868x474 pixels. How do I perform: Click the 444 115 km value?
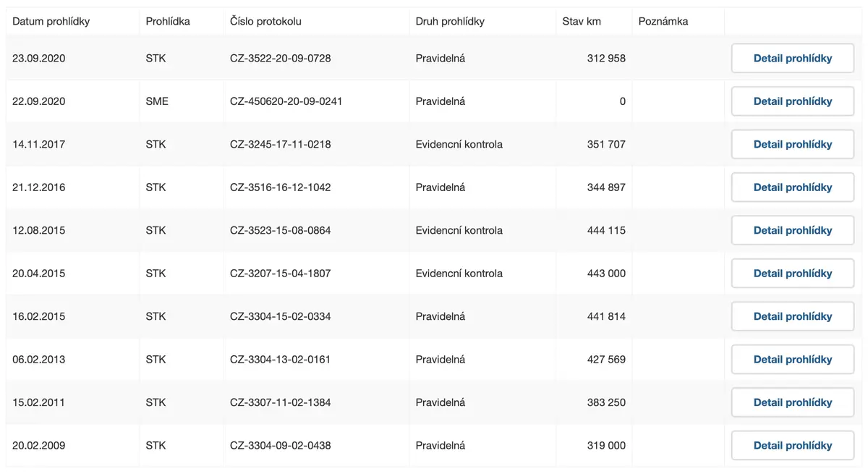pos(606,230)
